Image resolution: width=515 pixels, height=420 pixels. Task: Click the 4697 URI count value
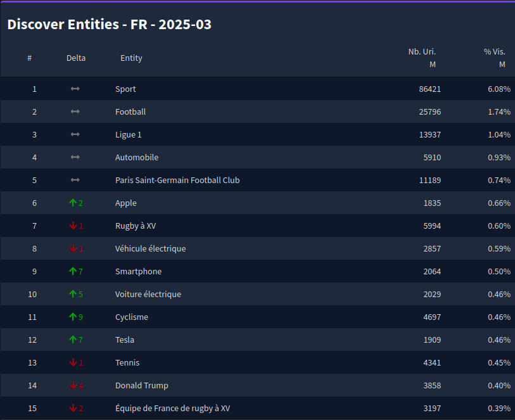click(432, 317)
